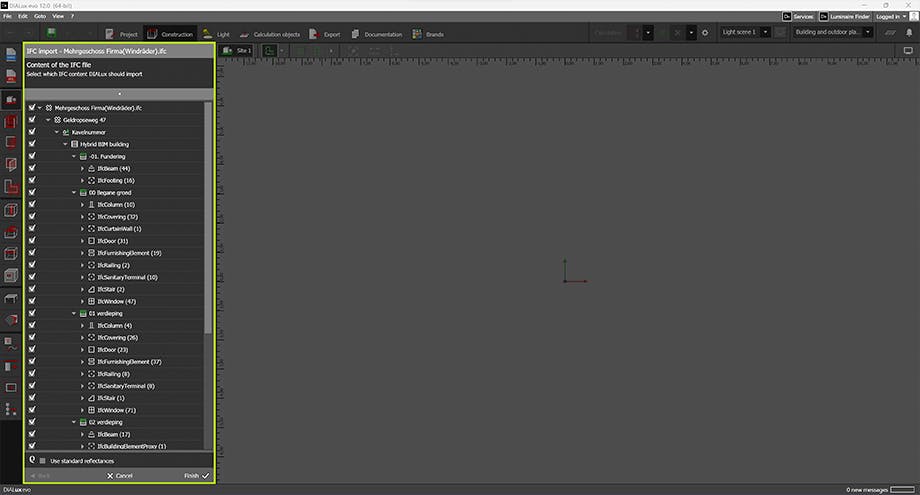Open the View menu
920x495 pixels.
pos(58,16)
